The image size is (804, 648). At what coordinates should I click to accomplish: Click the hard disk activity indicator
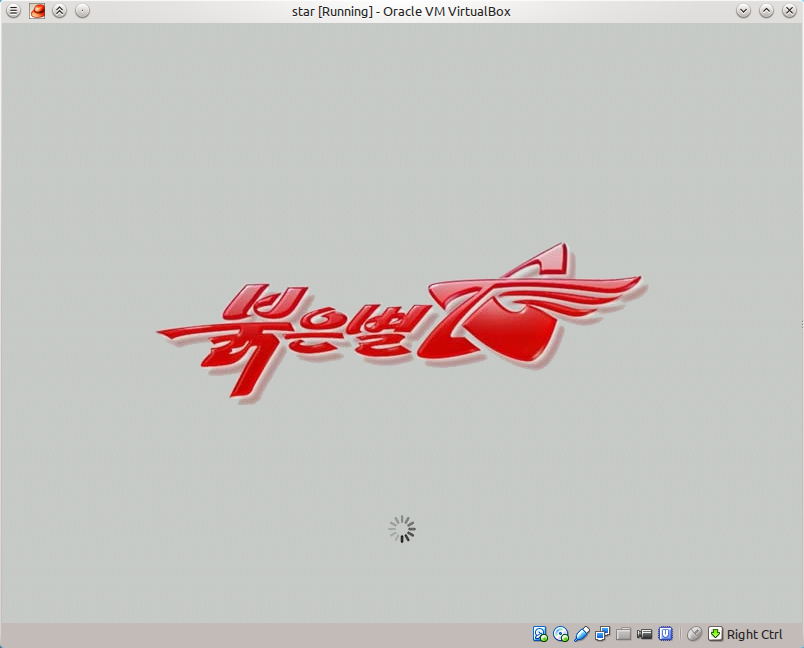coord(540,634)
